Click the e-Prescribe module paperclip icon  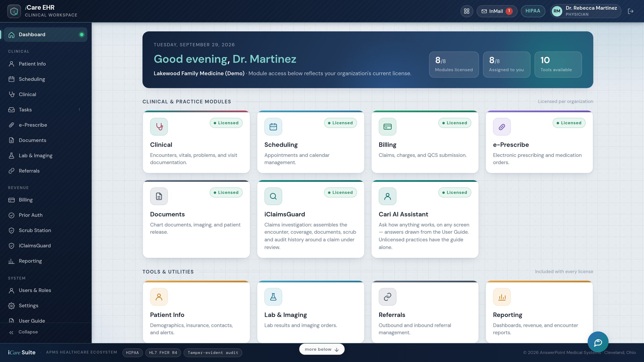(x=502, y=127)
